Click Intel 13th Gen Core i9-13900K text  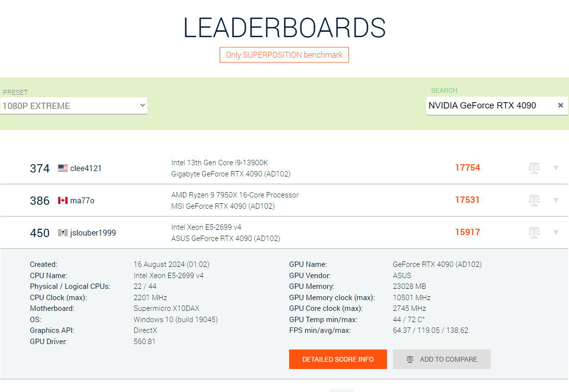[x=220, y=163]
